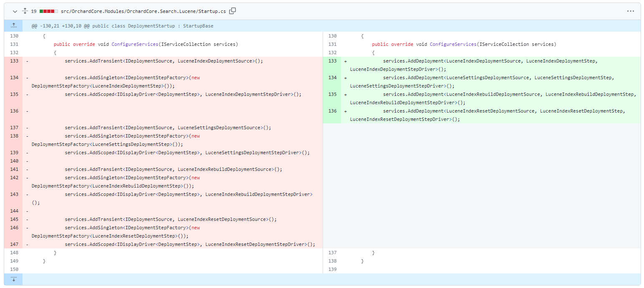Select line number 148 on left
The height and width of the screenshot is (288, 644).
(x=13, y=253)
